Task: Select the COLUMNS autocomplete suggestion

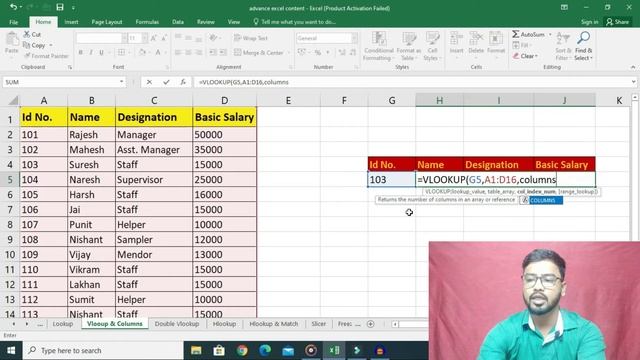Action: point(542,200)
